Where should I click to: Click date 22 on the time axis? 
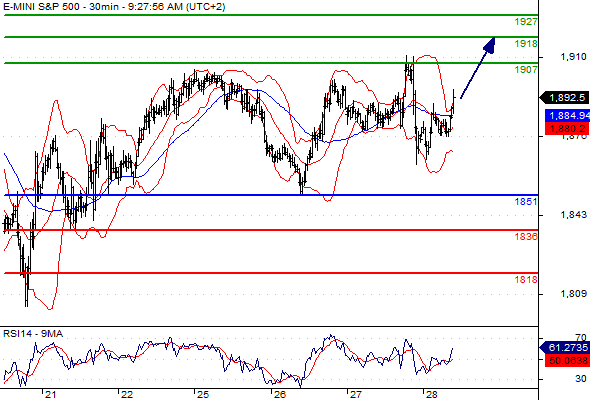tap(127, 395)
